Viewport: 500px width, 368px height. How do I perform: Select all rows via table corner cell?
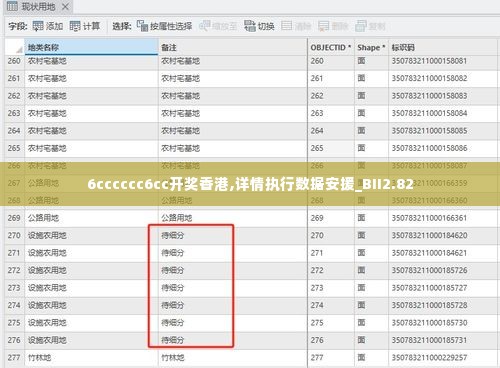tap(15, 47)
